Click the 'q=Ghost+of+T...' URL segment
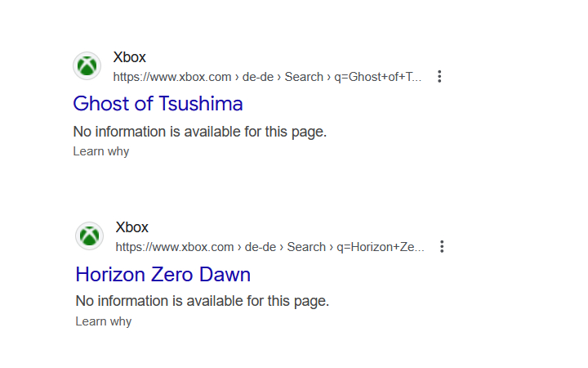 [x=378, y=77]
